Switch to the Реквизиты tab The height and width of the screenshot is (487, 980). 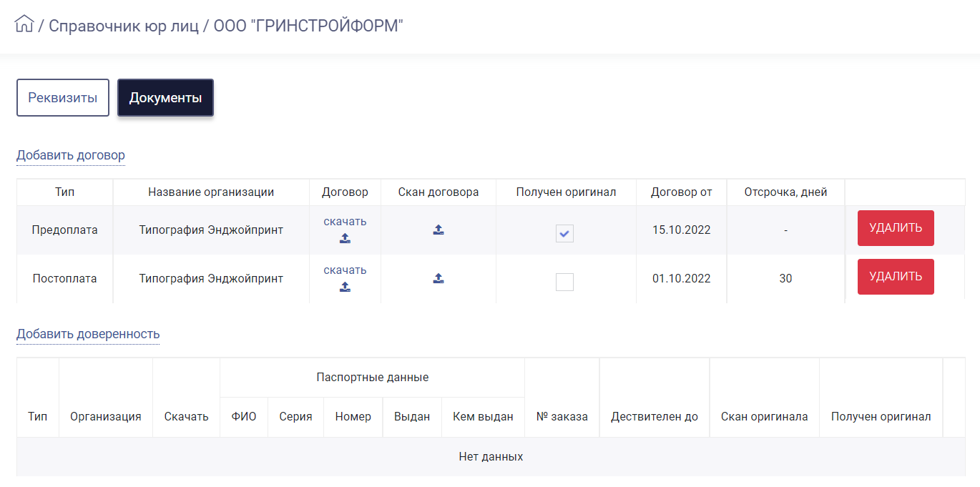(x=63, y=97)
